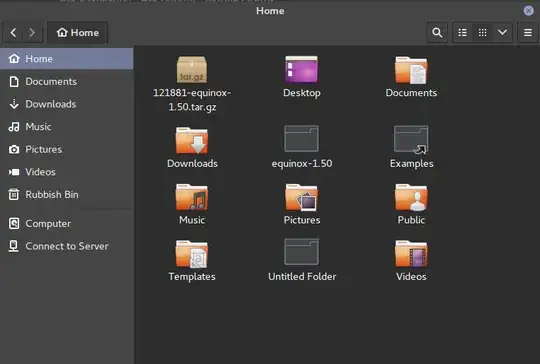Select the Templates folder icon
The width and height of the screenshot is (540, 364).
(192, 254)
